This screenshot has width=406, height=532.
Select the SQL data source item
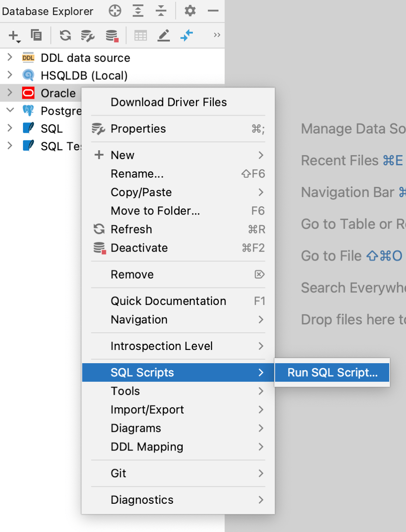coord(52,128)
